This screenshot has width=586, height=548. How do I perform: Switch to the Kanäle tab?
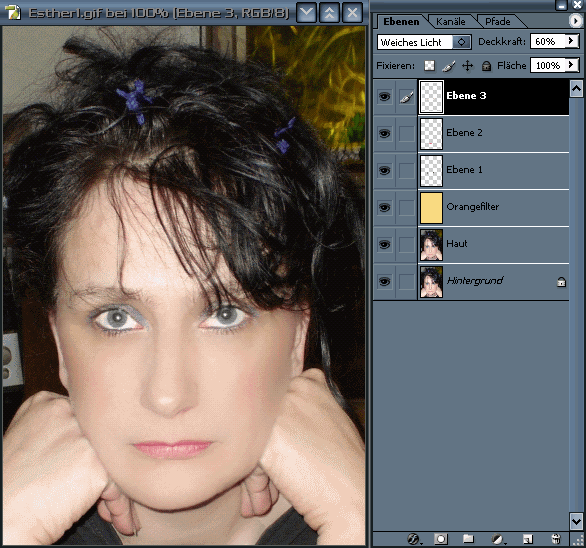pos(451,22)
